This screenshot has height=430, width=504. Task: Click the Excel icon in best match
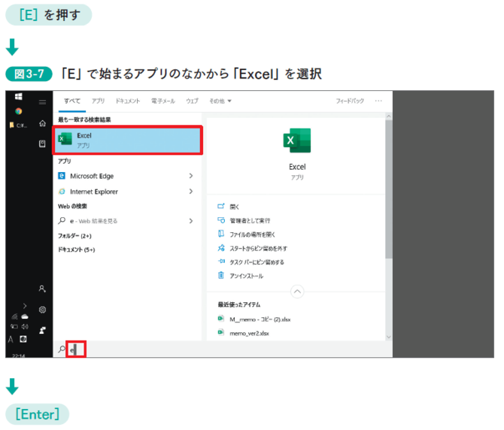tap(65, 139)
